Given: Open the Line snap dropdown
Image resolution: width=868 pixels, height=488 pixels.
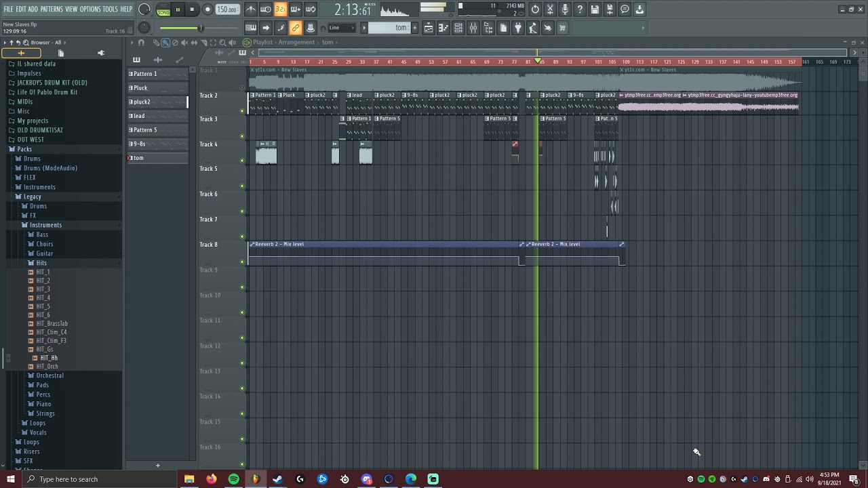Looking at the screenshot, I should tap(342, 28).
